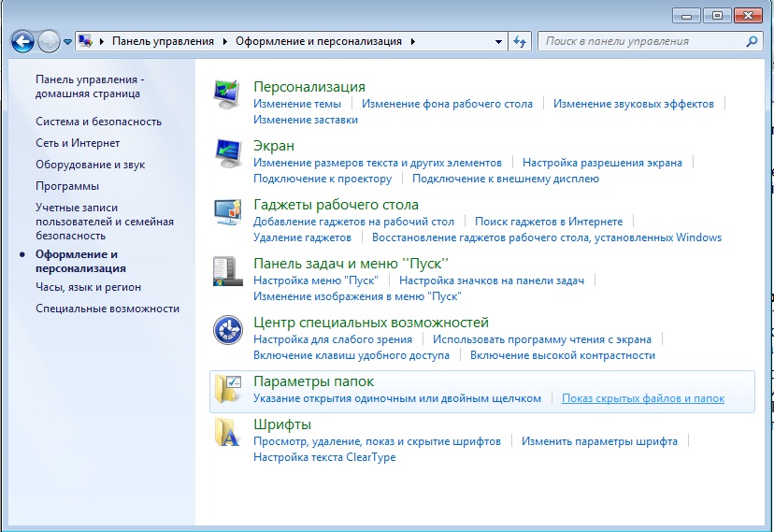Click the refresh button beside address bar

pyautogui.click(x=521, y=41)
